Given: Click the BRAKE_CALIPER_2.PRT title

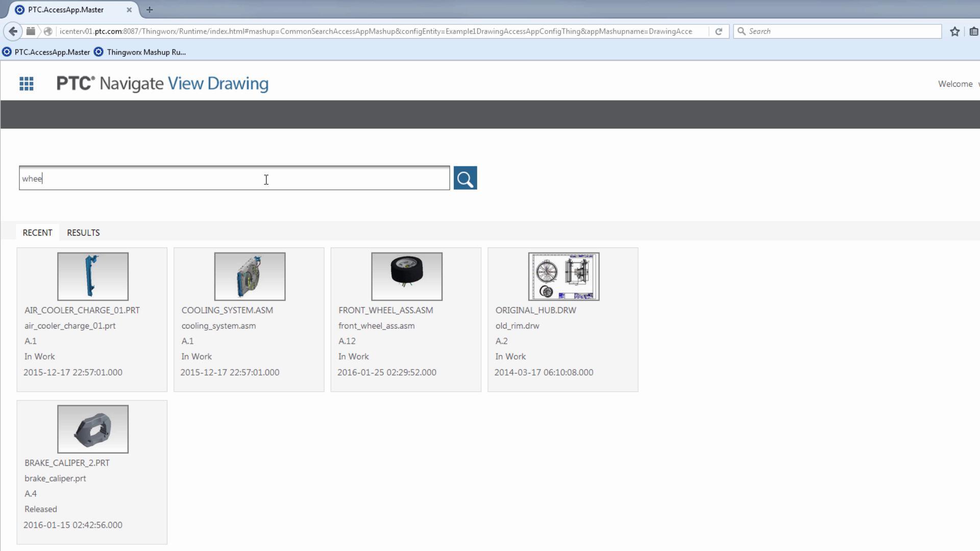Looking at the screenshot, I should coord(67,463).
